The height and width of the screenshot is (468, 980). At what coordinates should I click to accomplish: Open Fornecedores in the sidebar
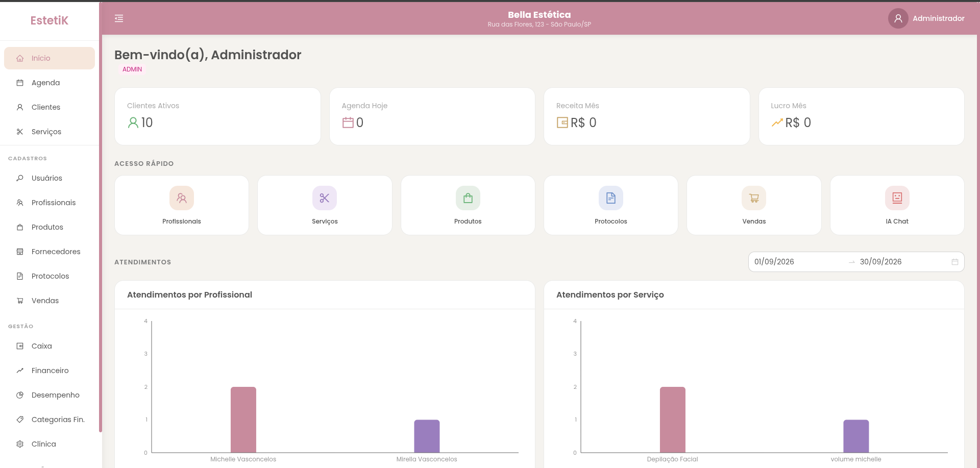[x=50, y=252]
